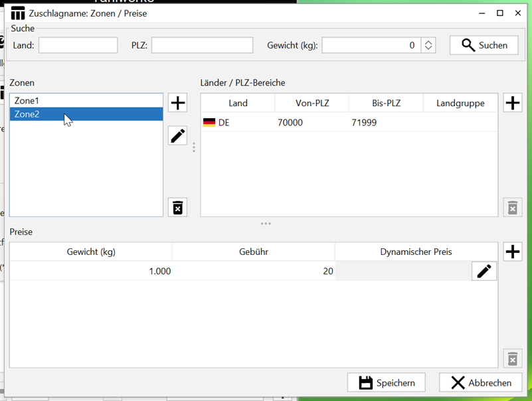Increase Gewicht value with stepper arrows
Viewport: 532px width, 401px height.
click(x=429, y=42)
